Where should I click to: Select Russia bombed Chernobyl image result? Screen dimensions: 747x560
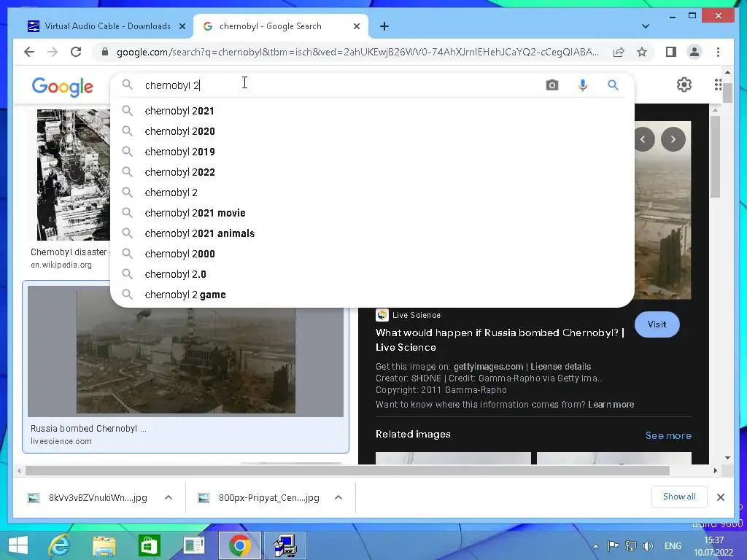185,366
